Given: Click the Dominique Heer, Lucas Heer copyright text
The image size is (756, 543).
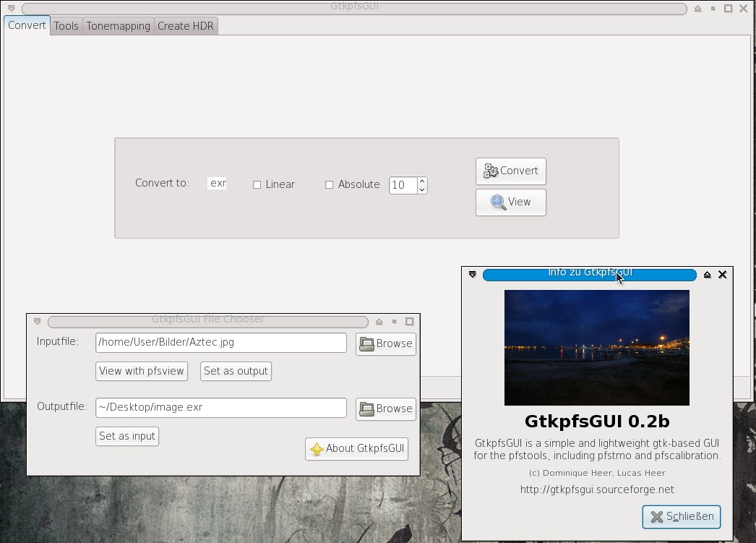Looking at the screenshot, I should tap(597, 473).
